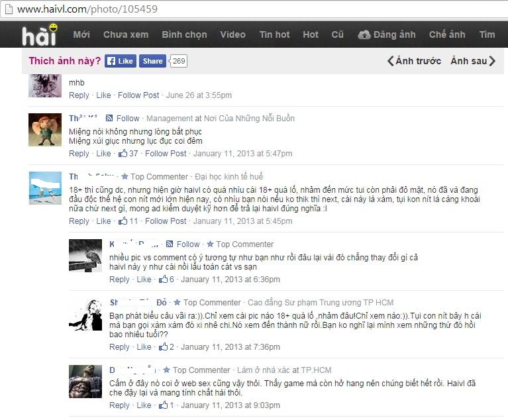Follow Post on the June 26 comment

(x=138, y=95)
